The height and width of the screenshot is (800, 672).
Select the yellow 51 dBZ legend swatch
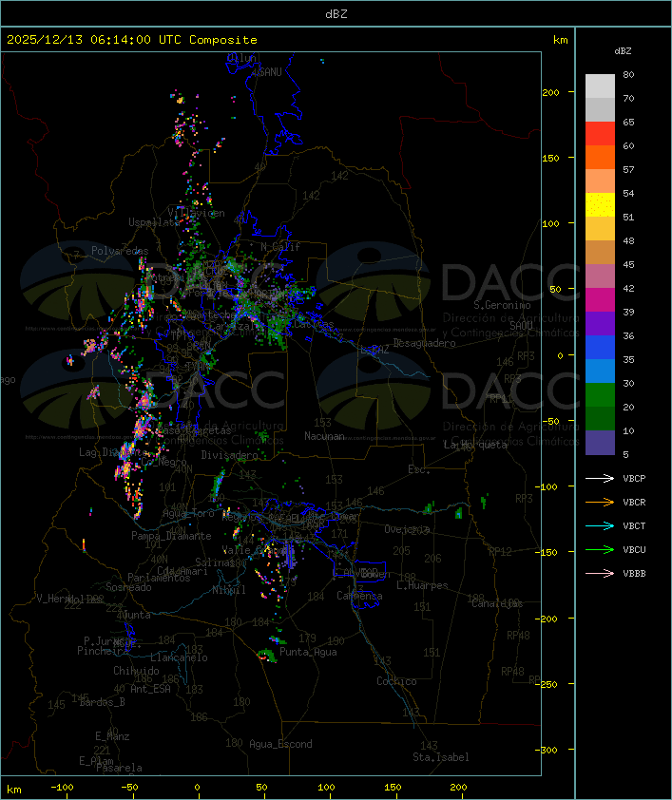pyautogui.click(x=600, y=205)
